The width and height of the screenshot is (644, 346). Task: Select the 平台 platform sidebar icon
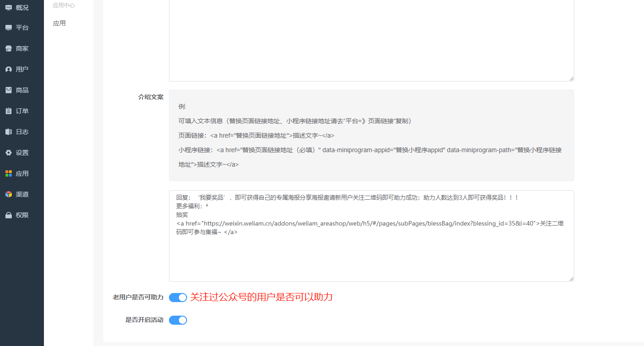[9, 28]
